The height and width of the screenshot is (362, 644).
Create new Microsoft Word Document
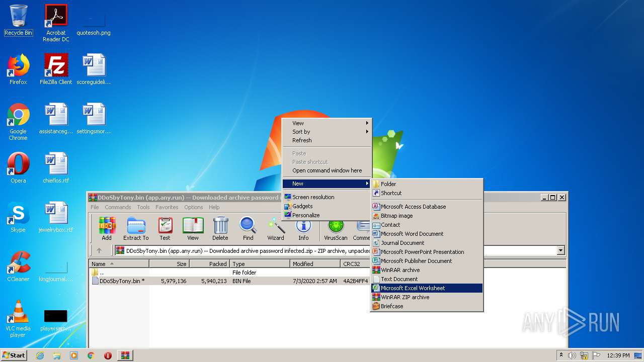[x=427, y=234]
